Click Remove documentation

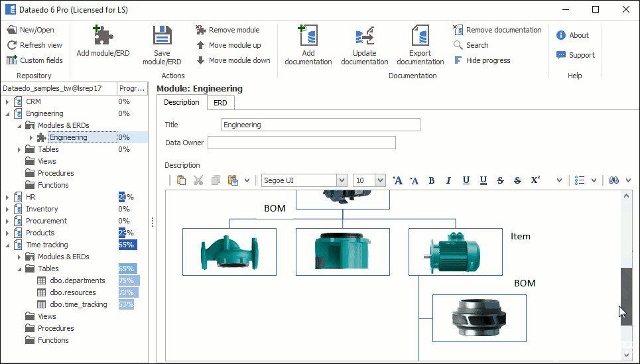point(497,30)
